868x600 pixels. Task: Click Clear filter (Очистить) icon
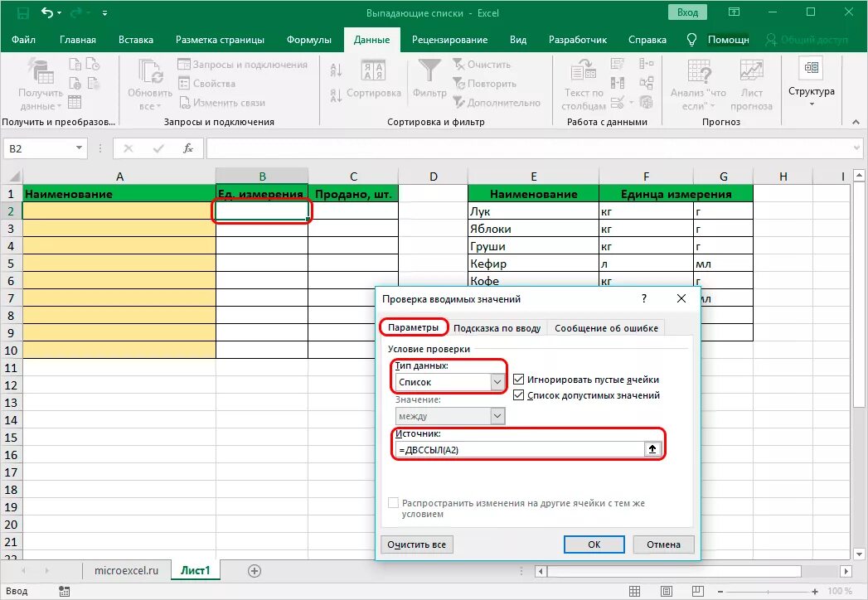point(458,65)
